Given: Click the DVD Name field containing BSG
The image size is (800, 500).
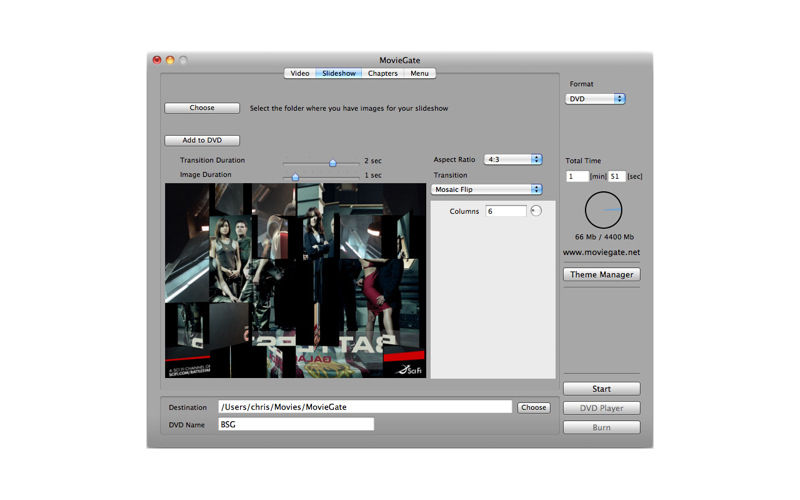Looking at the screenshot, I should tap(296, 424).
